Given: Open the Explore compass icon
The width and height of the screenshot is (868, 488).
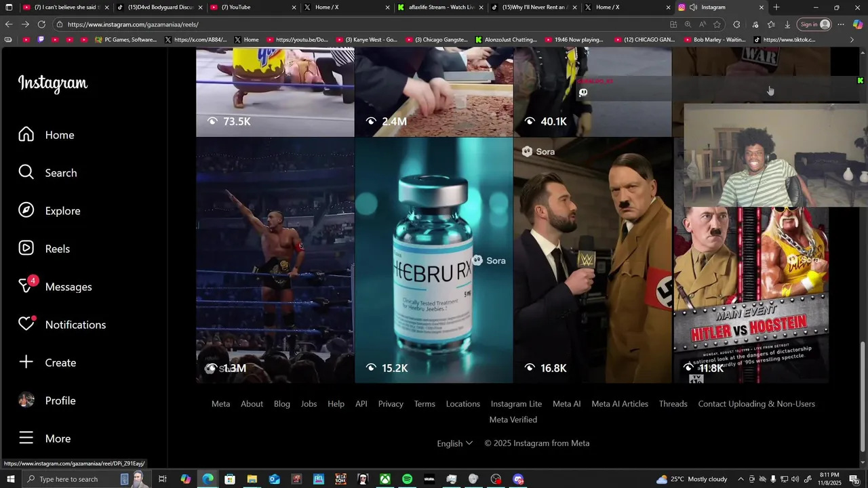Looking at the screenshot, I should click(26, 211).
